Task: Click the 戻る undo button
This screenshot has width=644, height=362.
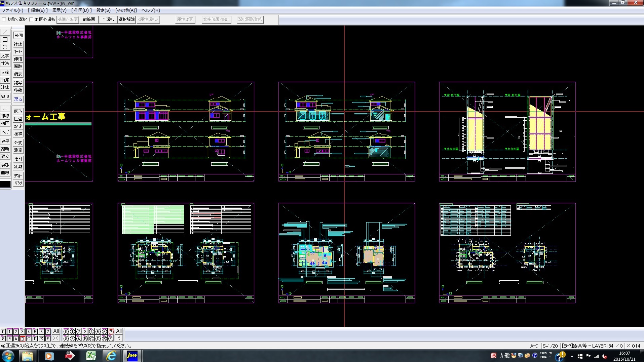Action: pyautogui.click(x=18, y=99)
